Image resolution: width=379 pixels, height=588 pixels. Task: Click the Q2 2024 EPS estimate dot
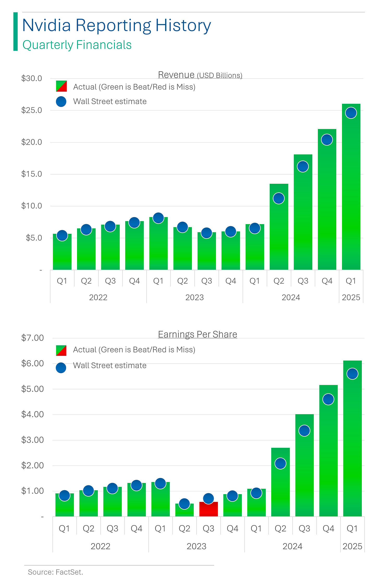[x=280, y=463]
